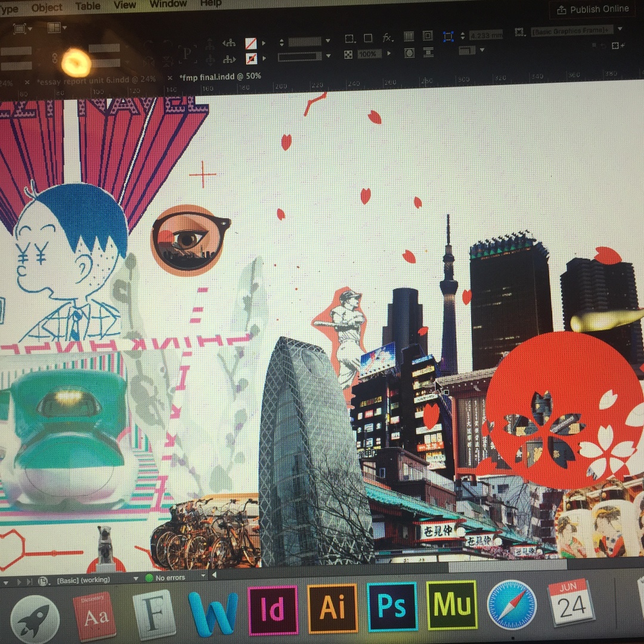Click the No errors preflight indicator

pyautogui.click(x=166, y=577)
